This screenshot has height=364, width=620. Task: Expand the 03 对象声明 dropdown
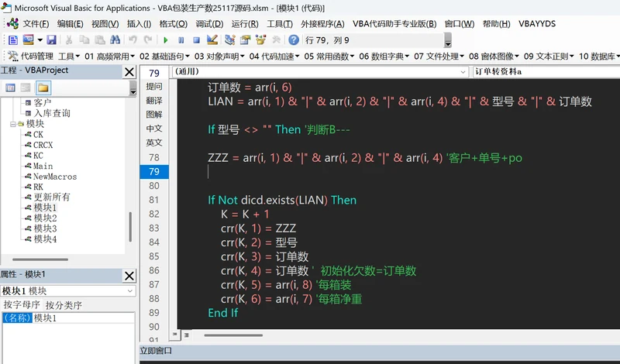click(219, 57)
